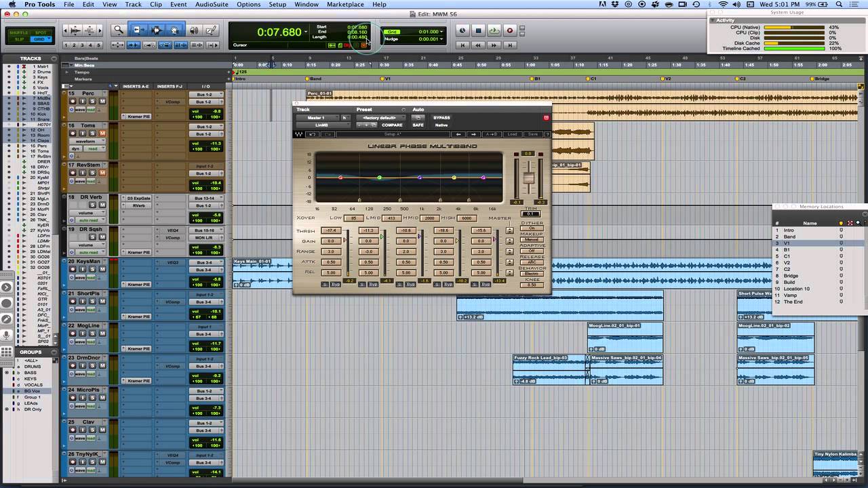Toggle input monitoring on RevStem track
The width and height of the screenshot is (868, 488).
pos(83,173)
